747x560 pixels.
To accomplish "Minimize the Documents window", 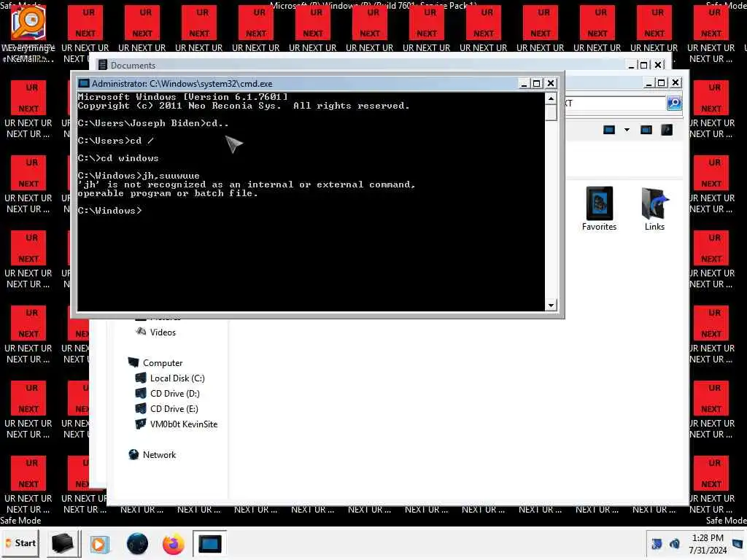I will tap(631, 65).
